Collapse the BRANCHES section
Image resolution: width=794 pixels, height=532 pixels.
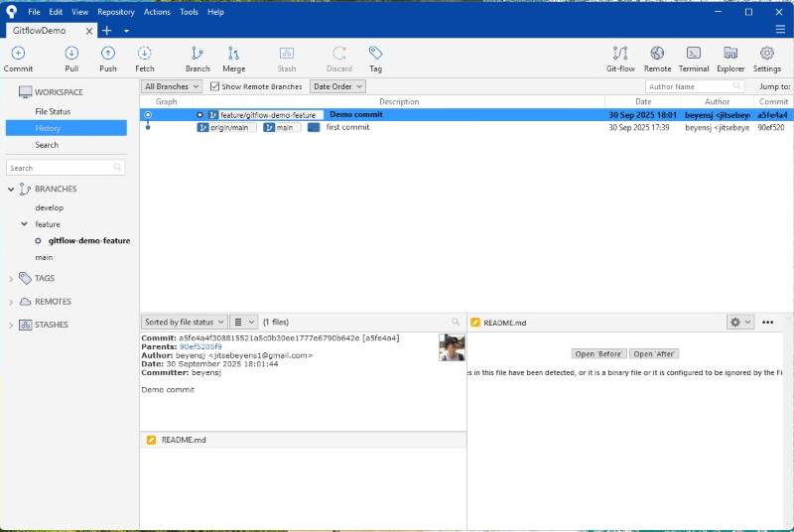tap(11, 189)
